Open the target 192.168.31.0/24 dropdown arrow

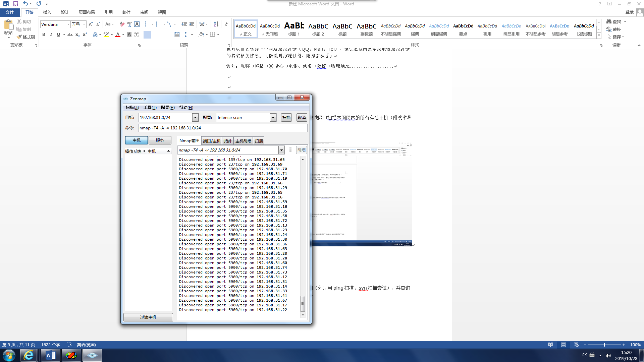[x=195, y=117]
